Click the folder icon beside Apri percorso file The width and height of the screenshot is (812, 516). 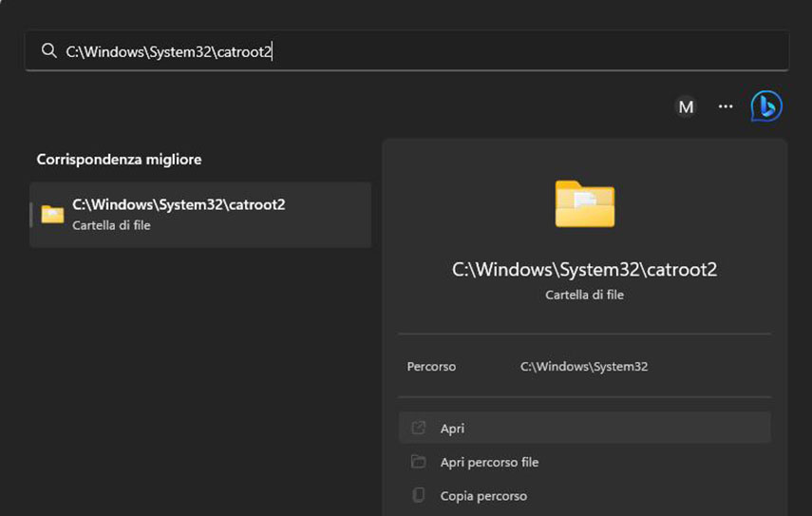coord(418,462)
